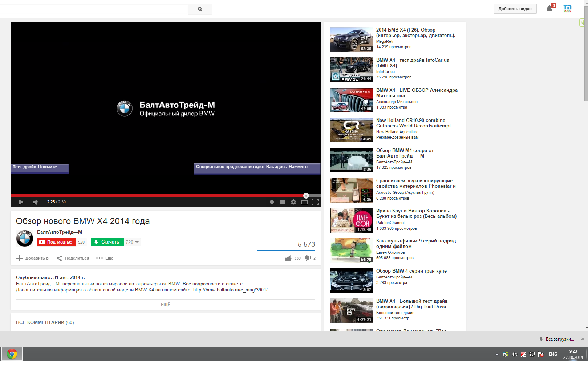Click the video progress bar scrubber
The height and width of the screenshot is (371, 588).
coord(306,196)
